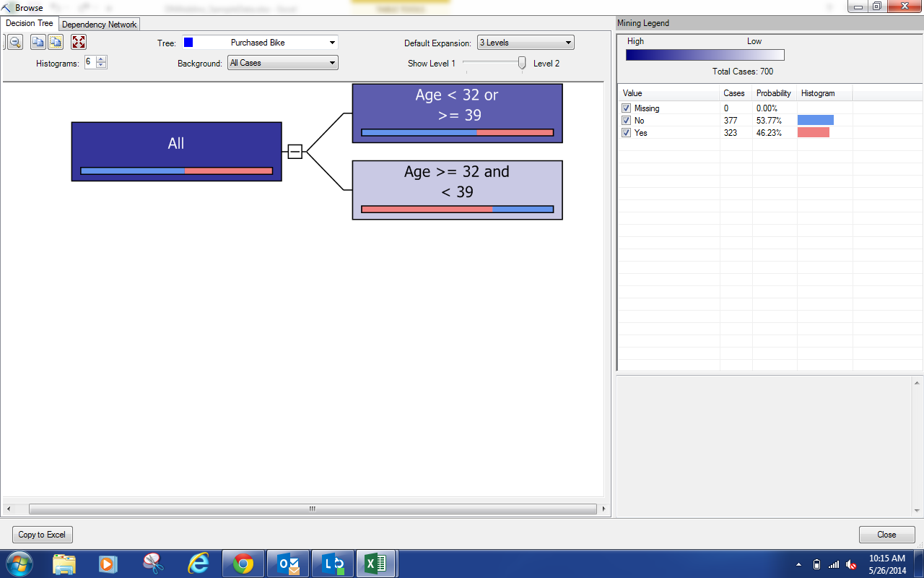Click the blue No histogram bar

(815, 120)
